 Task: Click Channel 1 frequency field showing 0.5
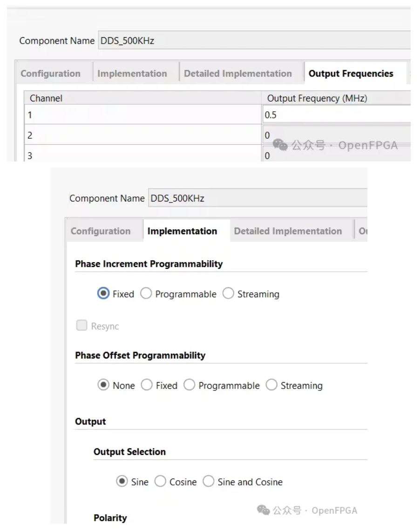point(335,115)
